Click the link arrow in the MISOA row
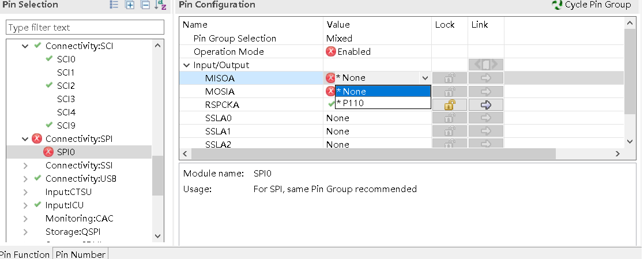 tap(486, 78)
